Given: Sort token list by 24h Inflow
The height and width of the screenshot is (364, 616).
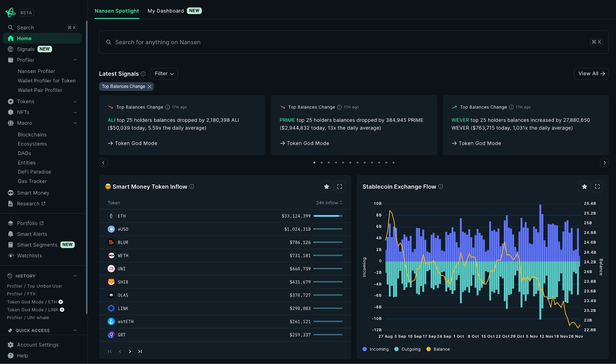Looking at the screenshot, I should coord(329,203).
